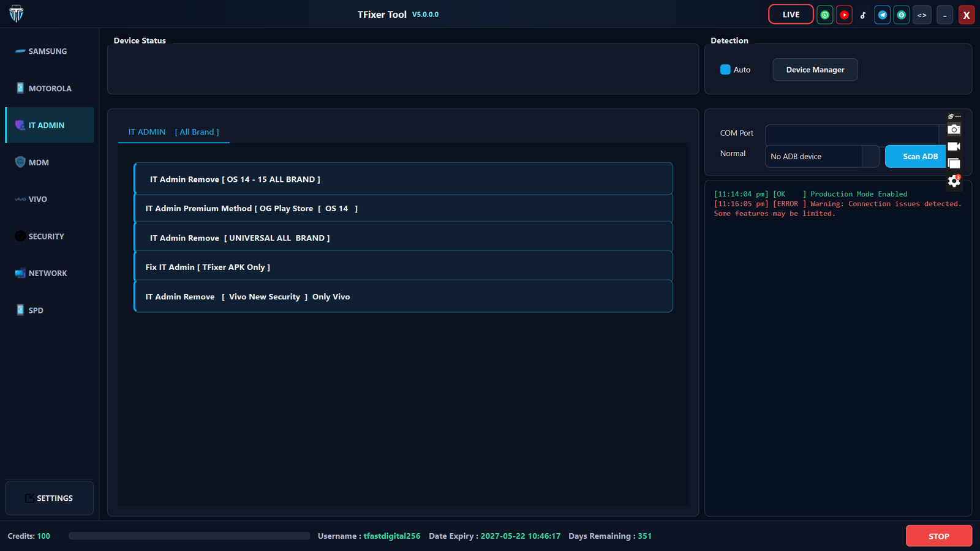Click the Normal label beside ADB dropdown
The height and width of the screenshot is (551, 980).
[733, 154]
